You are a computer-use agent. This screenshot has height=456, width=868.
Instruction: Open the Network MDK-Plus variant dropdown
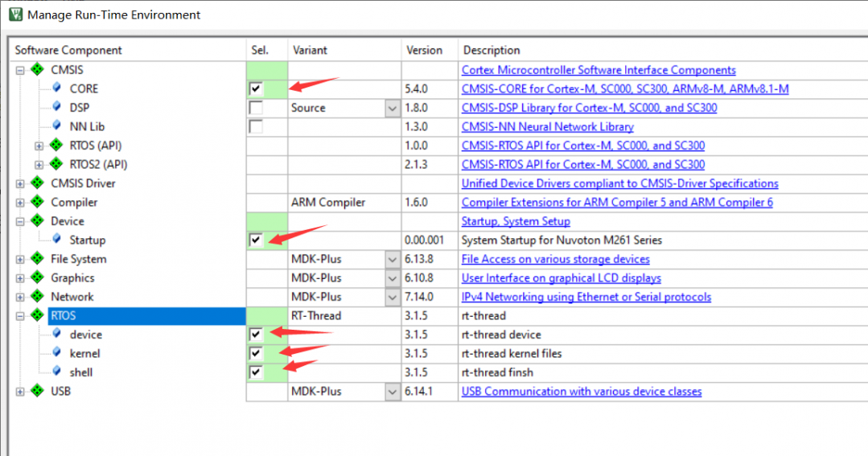(393, 298)
